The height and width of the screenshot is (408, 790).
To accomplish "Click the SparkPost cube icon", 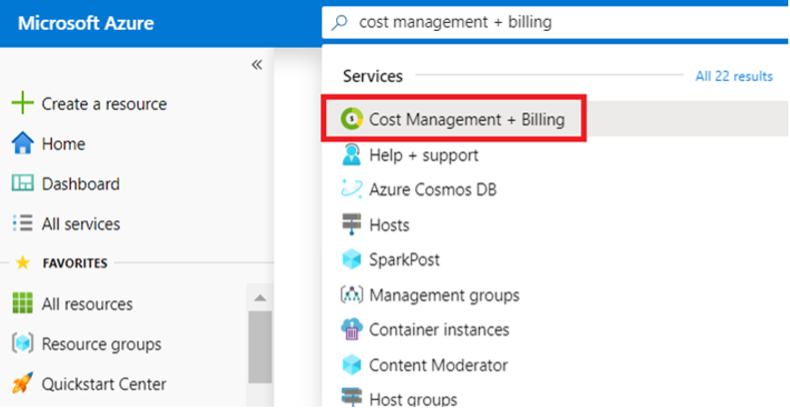I will click(352, 260).
